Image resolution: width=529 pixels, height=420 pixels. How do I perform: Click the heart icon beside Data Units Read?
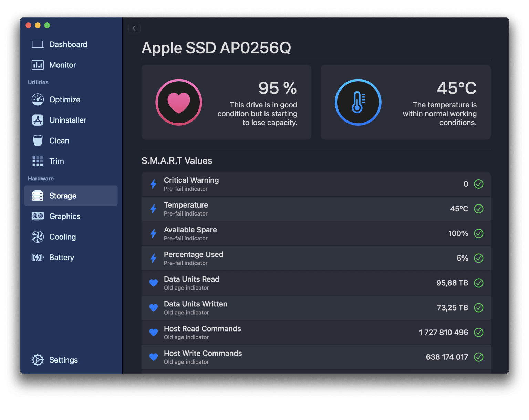point(154,283)
